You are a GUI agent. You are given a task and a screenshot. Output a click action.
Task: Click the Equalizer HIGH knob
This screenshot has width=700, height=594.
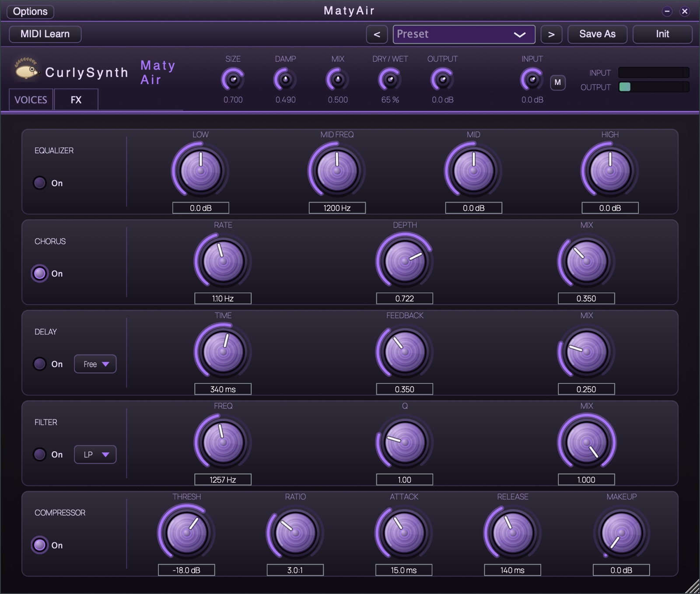pos(610,171)
